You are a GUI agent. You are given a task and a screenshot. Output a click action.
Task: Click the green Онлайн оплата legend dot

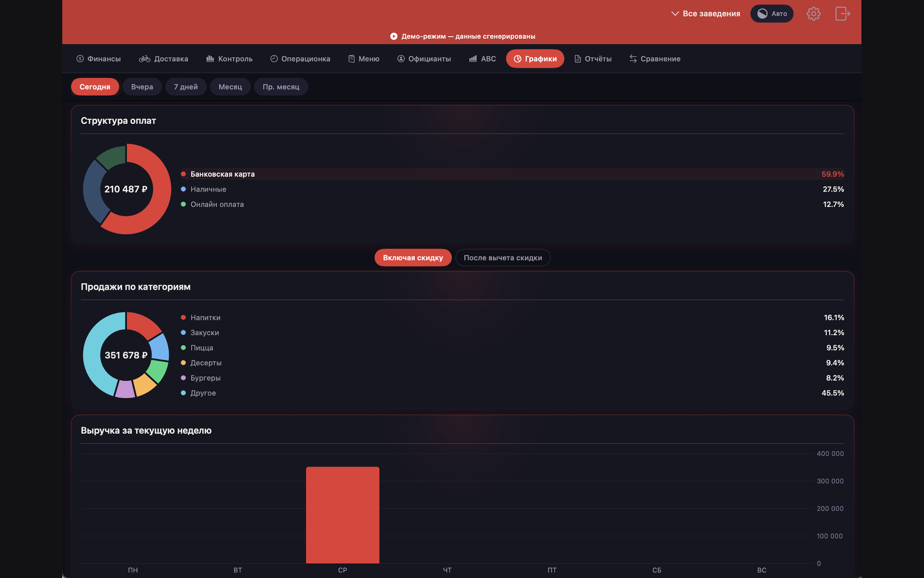click(x=183, y=204)
